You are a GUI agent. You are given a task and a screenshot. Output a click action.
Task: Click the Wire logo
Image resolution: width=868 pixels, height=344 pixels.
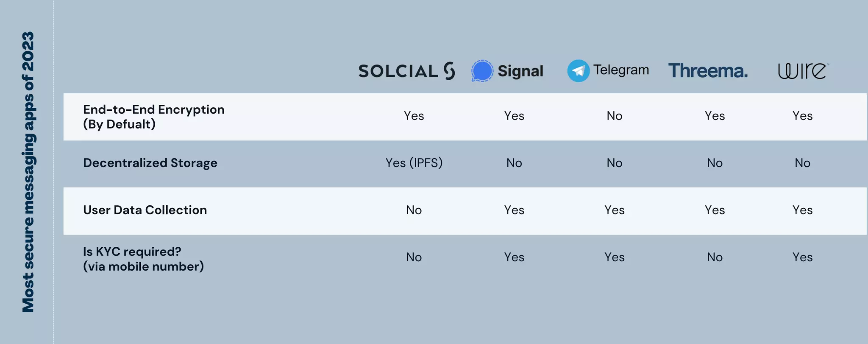803,71
